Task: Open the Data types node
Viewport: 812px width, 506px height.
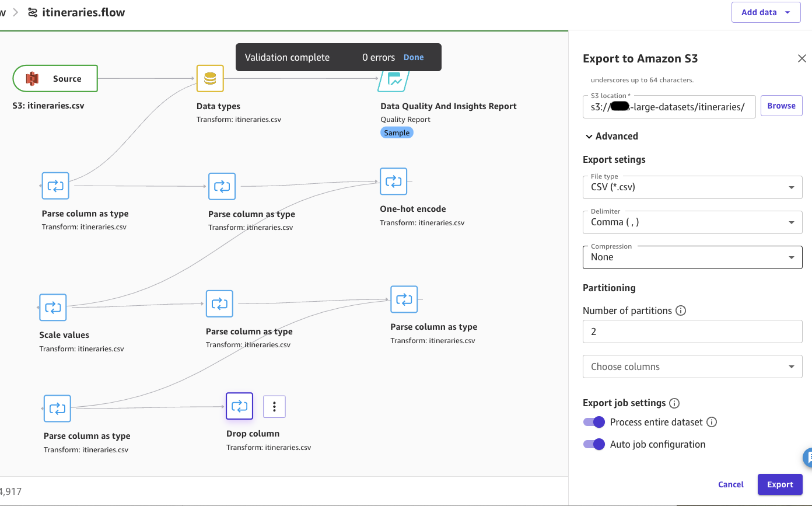Action: (x=210, y=78)
